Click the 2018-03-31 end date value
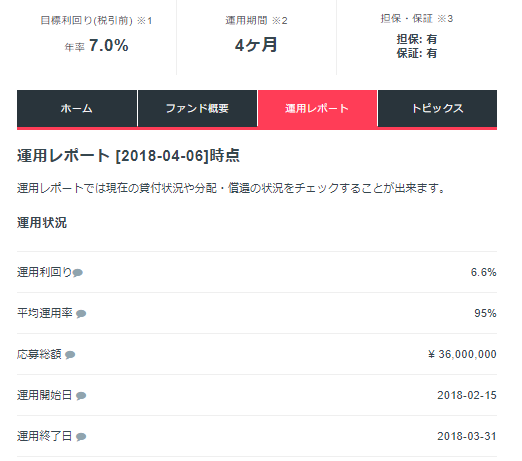Screen dimensions: 522x461 (x=467, y=436)
